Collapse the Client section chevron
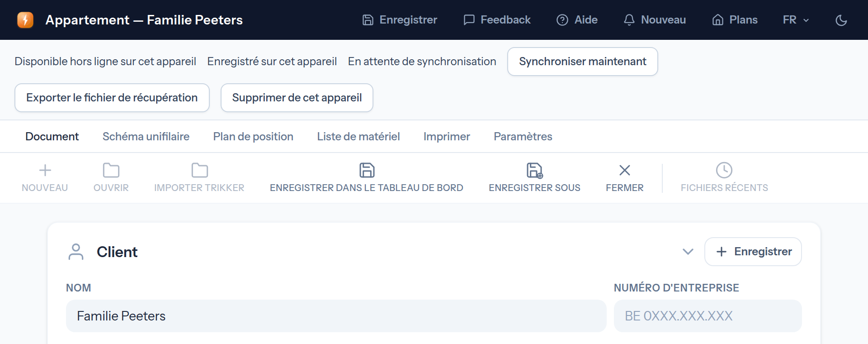868x344 pixels. tap(688, 252)
